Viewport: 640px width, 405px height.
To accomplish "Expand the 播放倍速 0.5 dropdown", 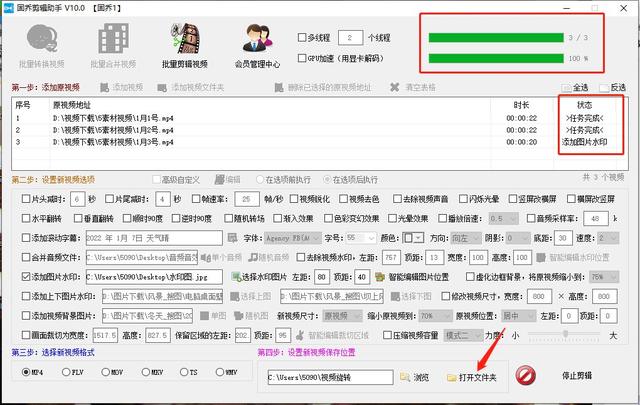I will 504,218.
